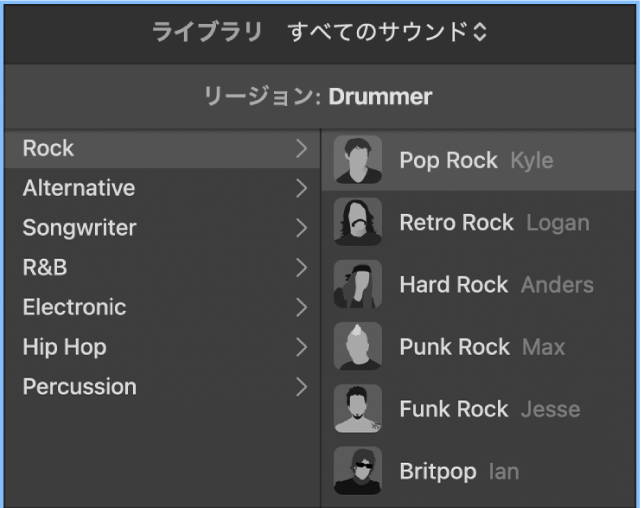The image size is (641, 508).
Task: Select Kyle's Pop Rock drummer avatar
Action: (358, 160)
